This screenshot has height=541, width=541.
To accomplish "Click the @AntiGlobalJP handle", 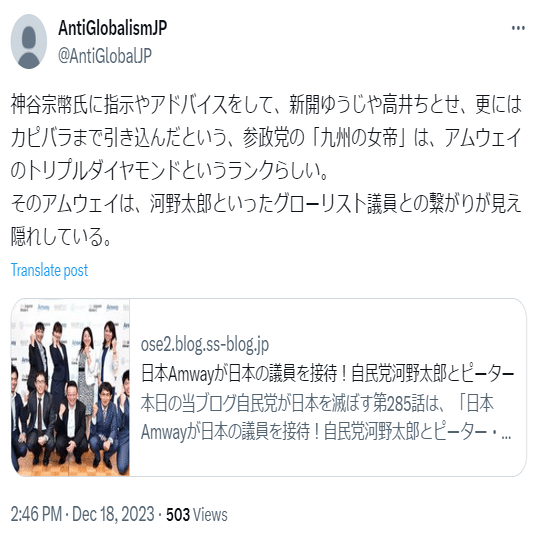I will pyautogui.click(x=105, y=56).
